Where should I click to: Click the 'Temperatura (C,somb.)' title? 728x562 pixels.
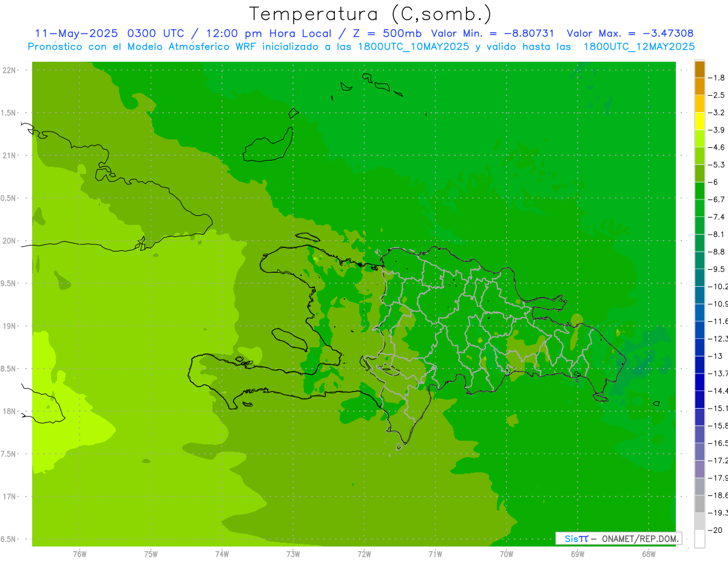tap(371, 14)
